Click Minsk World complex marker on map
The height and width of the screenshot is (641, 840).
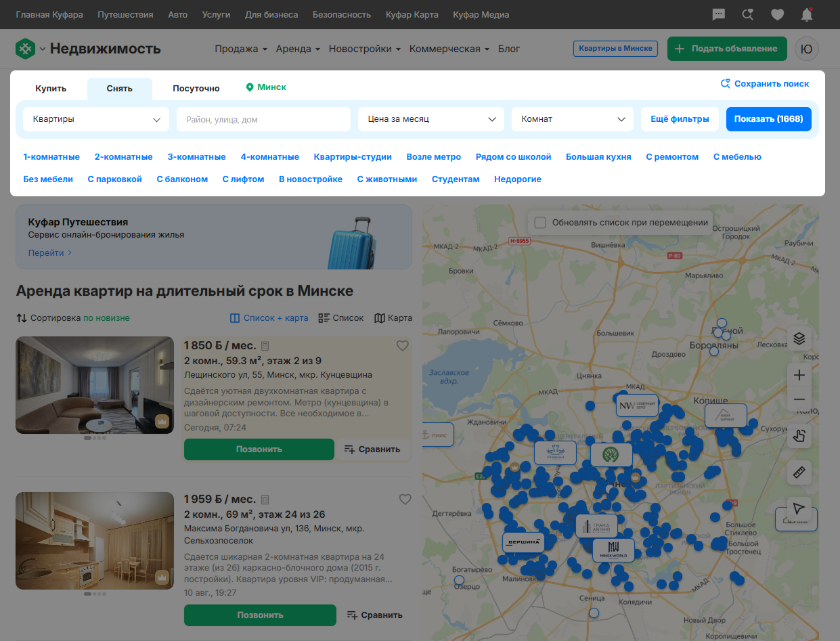pyautogui.click(x=614, y=550)
